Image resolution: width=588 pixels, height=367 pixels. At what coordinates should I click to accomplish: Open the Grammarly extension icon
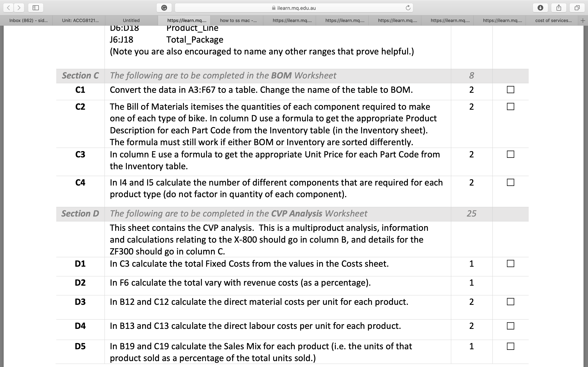tap(164, 8)
